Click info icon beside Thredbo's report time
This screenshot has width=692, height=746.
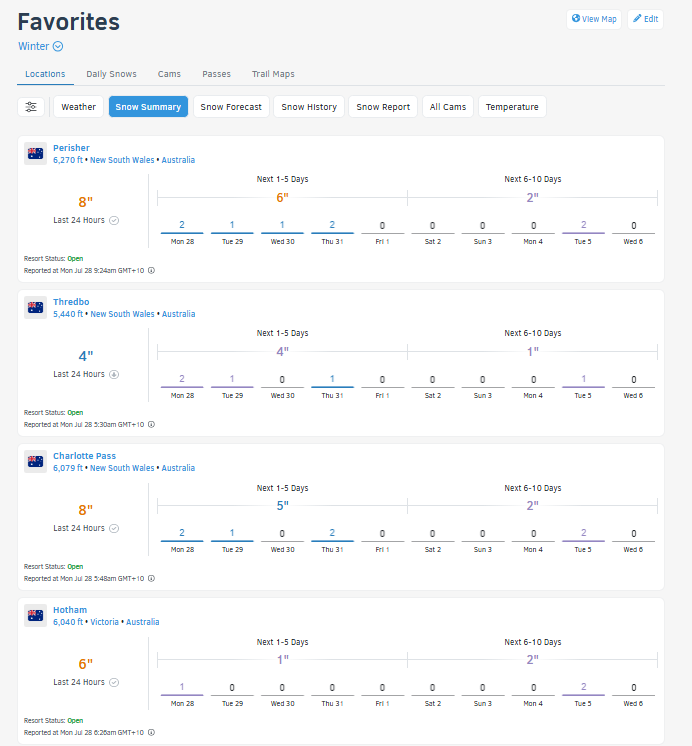pos(151,424)
